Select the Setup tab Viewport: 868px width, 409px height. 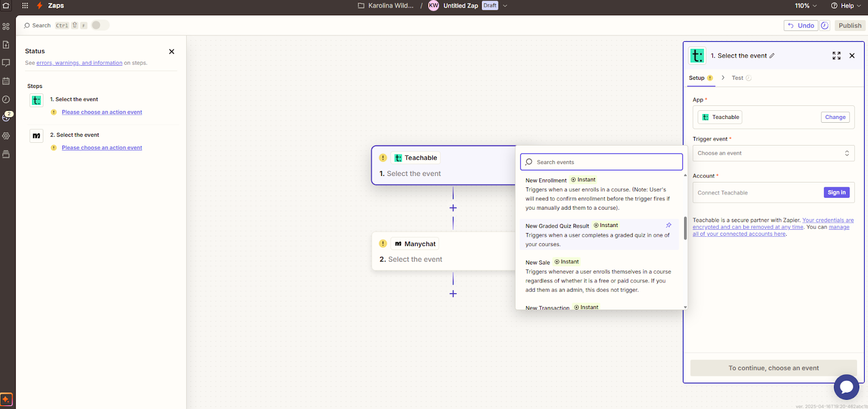point(697,78)
